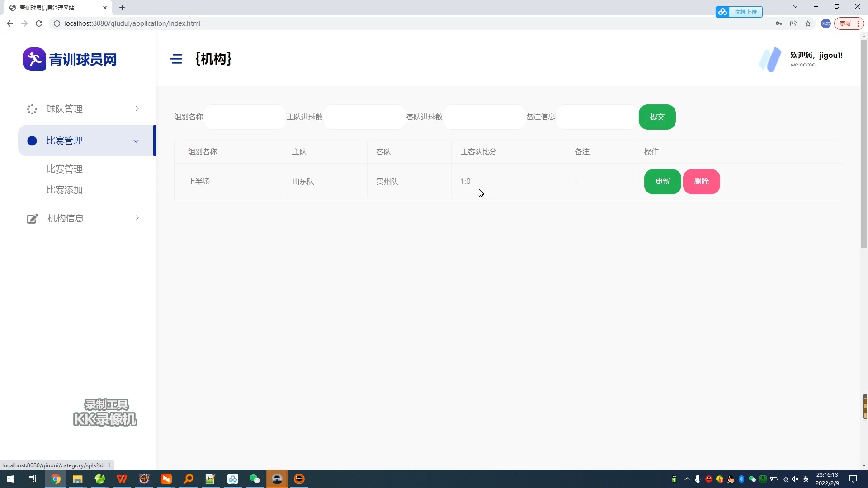Image resolution: width=868 pixels, height=488 pixels.
Task: Select the 球队管理 sidebar menu
Action: pos(86,109)
